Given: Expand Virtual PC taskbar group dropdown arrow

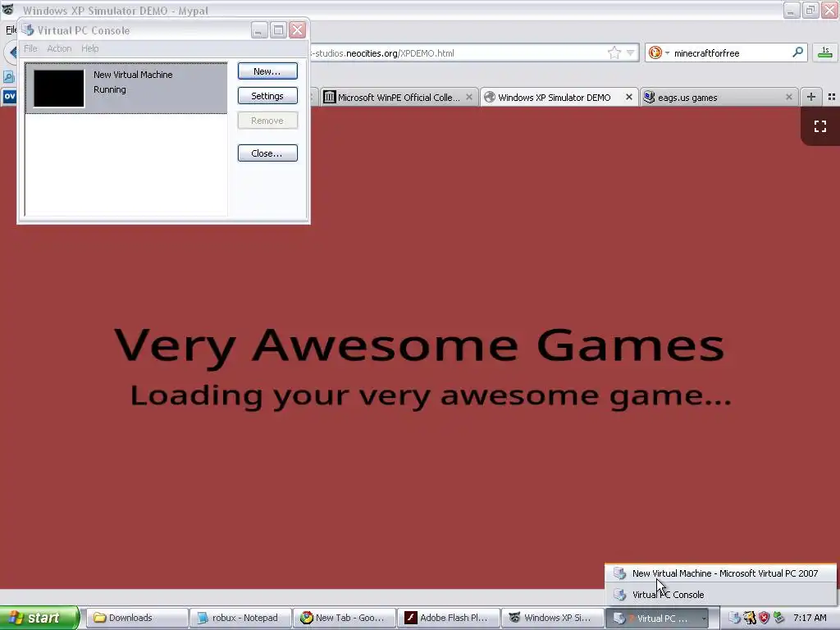Looking at the screenshot, I should (704, 619).
